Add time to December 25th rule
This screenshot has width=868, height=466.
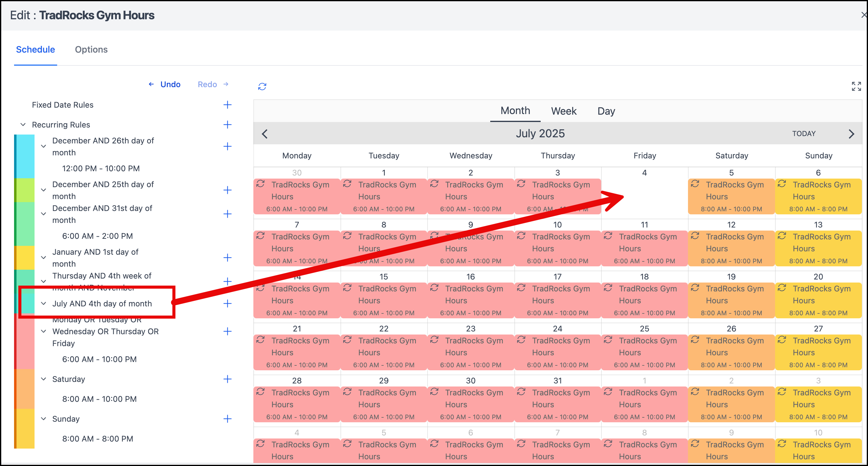[227, 190]
